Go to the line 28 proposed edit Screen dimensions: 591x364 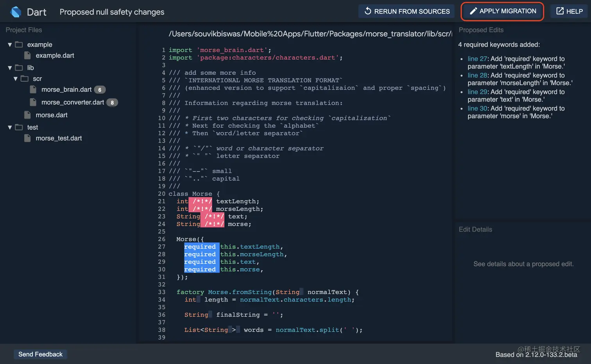477,75
